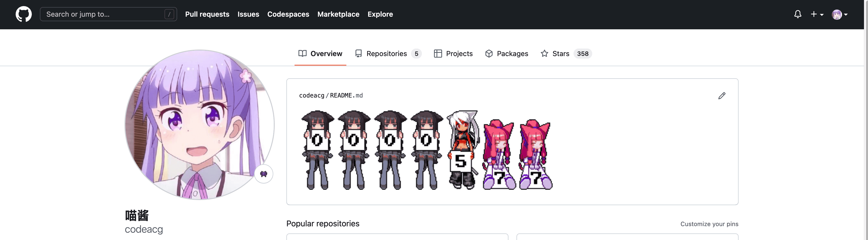Click Customize your pins
Image resolution: width=868 pixels, height=240 pixels.
[x=709, y=224]
